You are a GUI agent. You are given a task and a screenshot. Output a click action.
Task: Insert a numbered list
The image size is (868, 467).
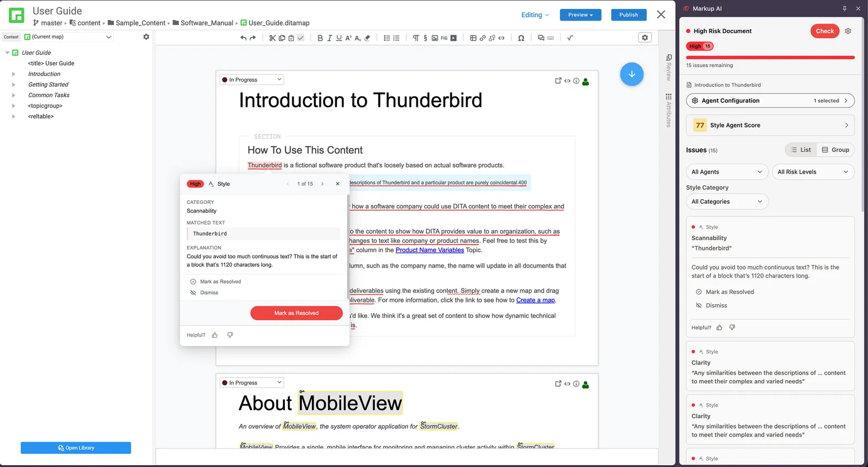(397, 38)
